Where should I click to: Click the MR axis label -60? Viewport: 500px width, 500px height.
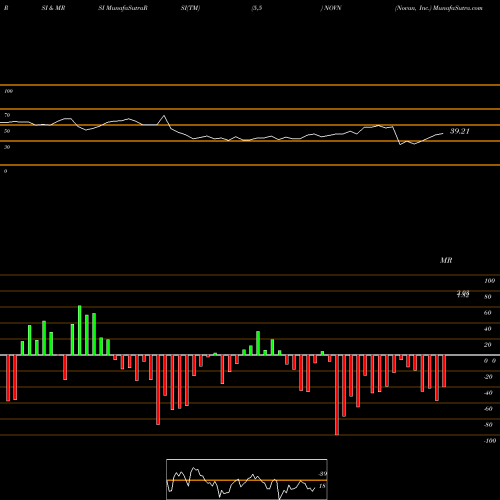pos(488,409)
